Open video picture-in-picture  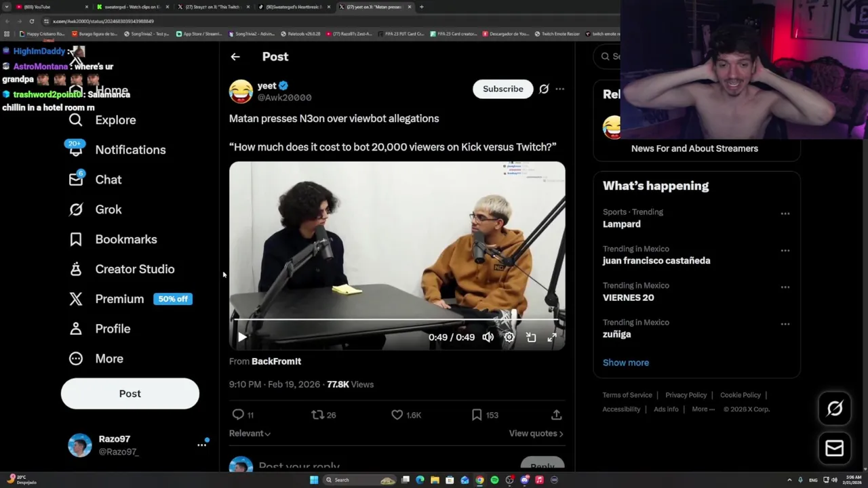tap(531, 337)
